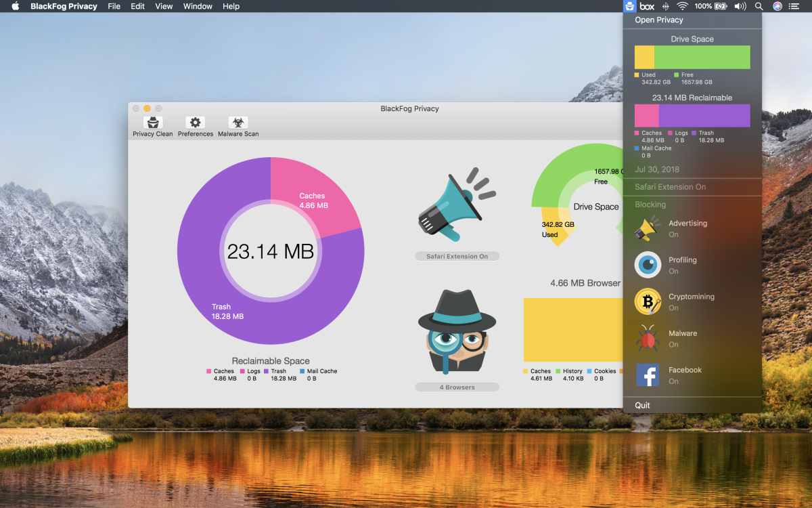The width and height of the screenshot is (812, 508).
Task: Click the Drive Space usage bar
Action: (x=691, y=57)
